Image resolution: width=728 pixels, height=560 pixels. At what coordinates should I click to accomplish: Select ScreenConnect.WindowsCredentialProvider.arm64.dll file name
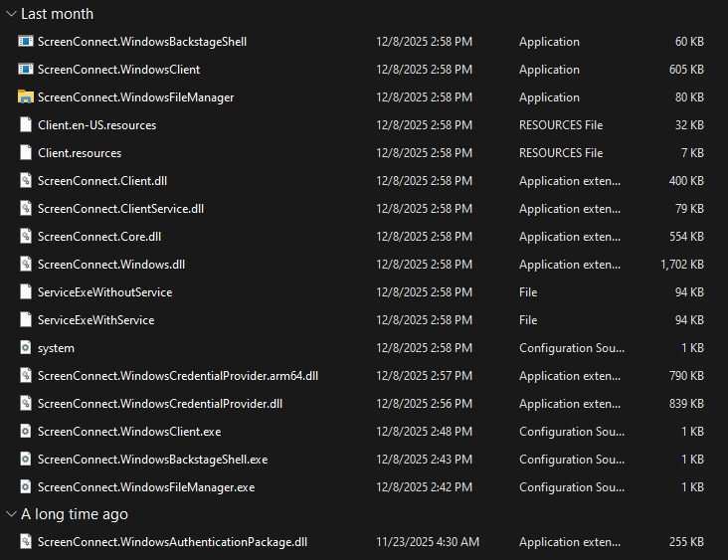tap(177, 376)
